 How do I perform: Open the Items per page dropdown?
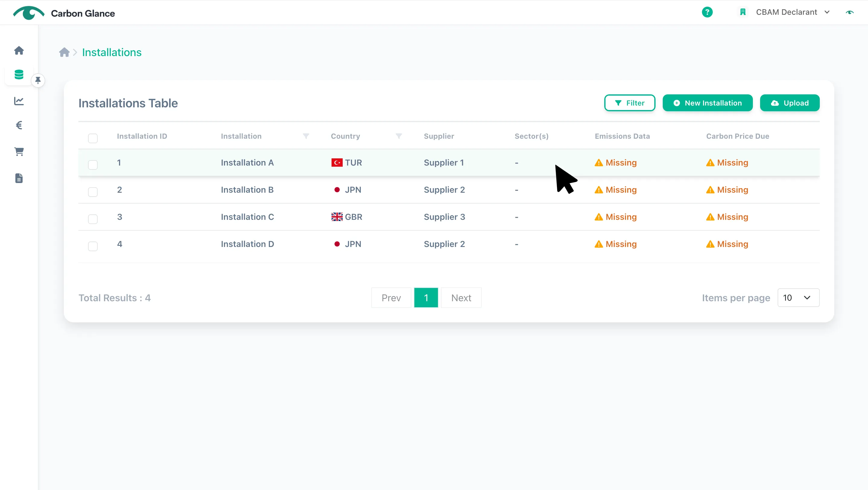[798, 297]
